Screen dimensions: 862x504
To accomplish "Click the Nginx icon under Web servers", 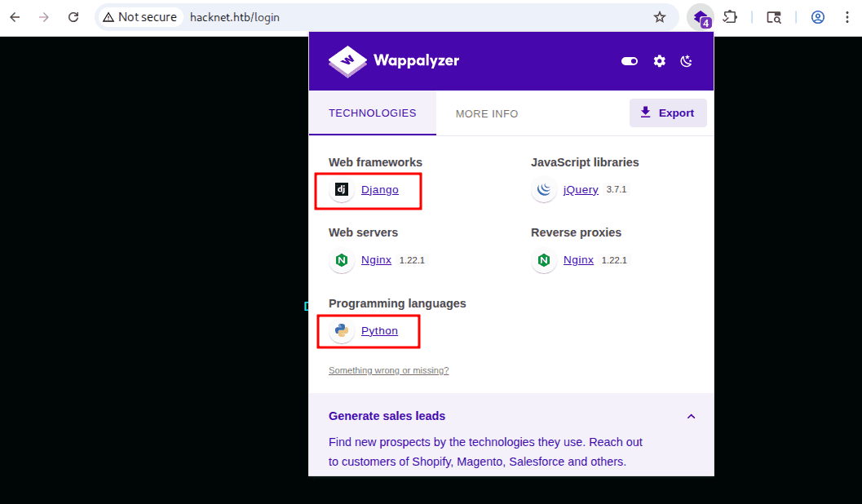I will 342,260.
